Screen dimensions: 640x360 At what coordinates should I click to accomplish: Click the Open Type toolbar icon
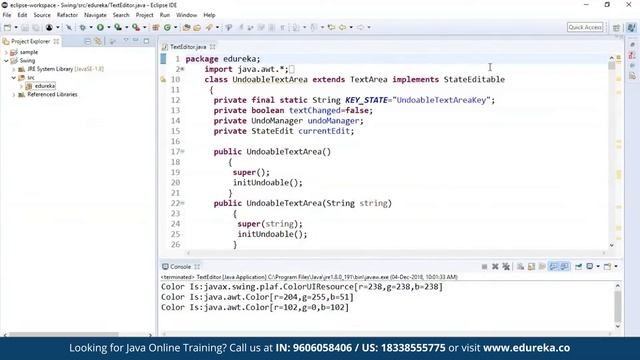[187, 27]
